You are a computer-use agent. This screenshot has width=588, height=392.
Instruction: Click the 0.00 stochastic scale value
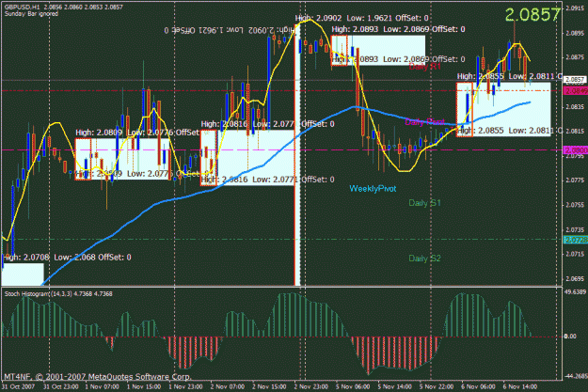tap(570, 337)
